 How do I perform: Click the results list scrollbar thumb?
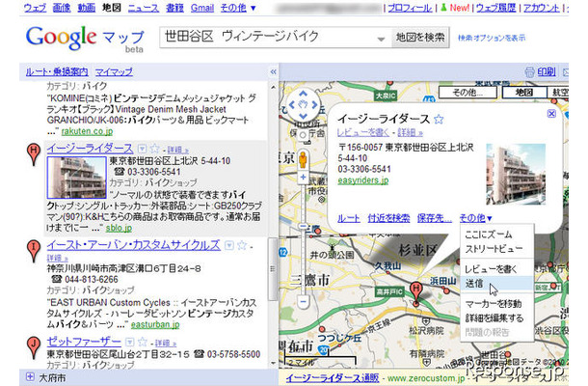point(273,269)
